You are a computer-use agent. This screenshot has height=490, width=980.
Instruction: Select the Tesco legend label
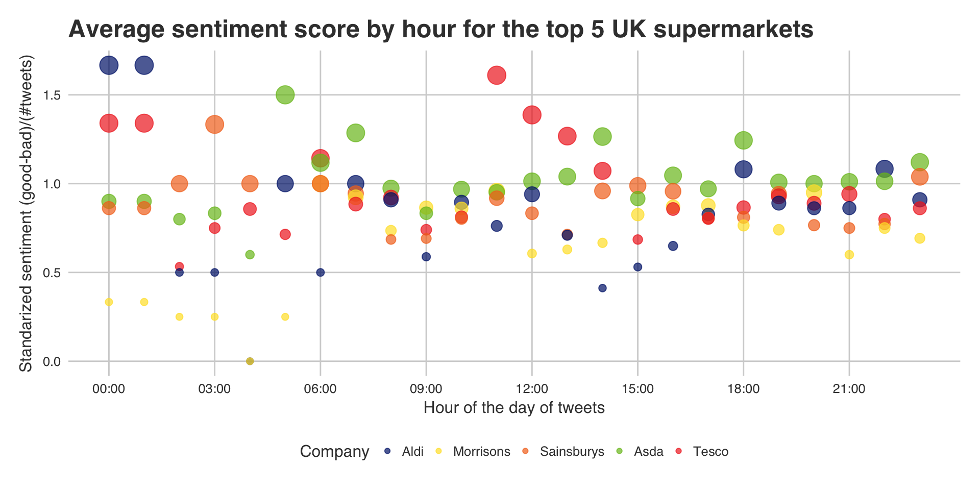point(710,452)
